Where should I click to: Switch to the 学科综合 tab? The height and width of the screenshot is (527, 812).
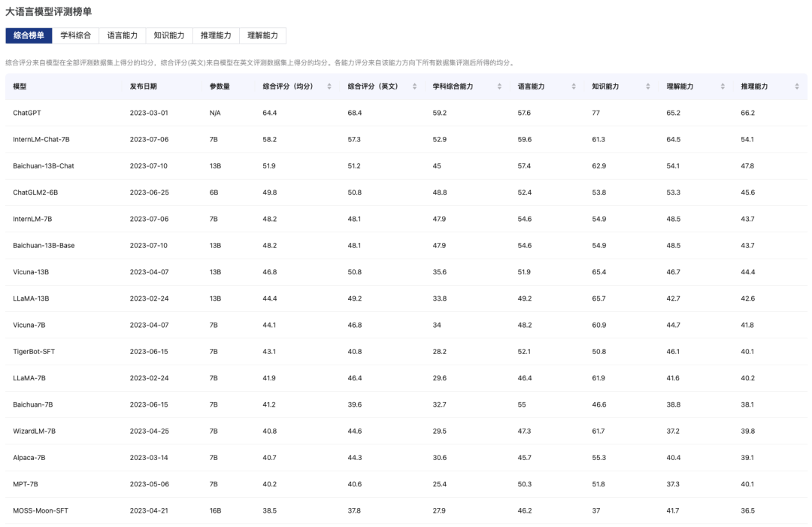pos(76,35)
